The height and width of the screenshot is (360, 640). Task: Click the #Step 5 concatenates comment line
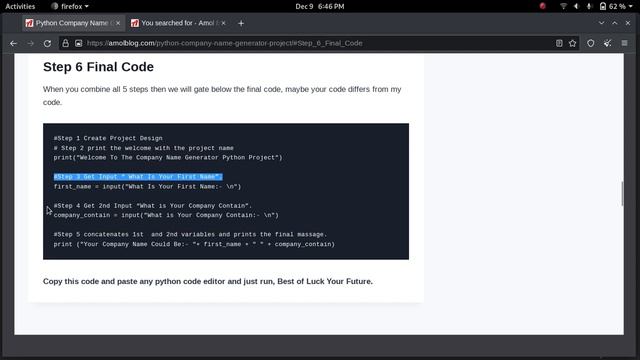tap(190, 234)
